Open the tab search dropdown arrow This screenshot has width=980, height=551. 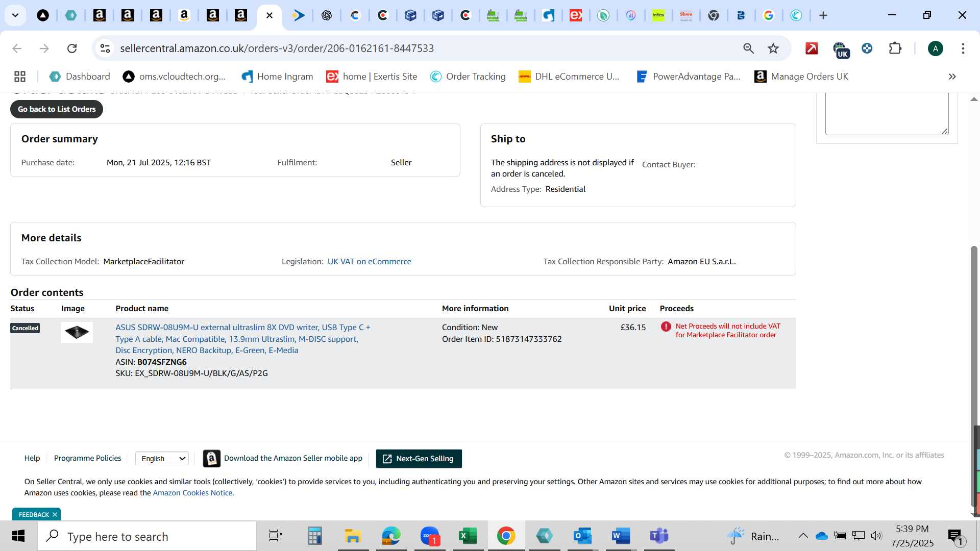point(15,15)
